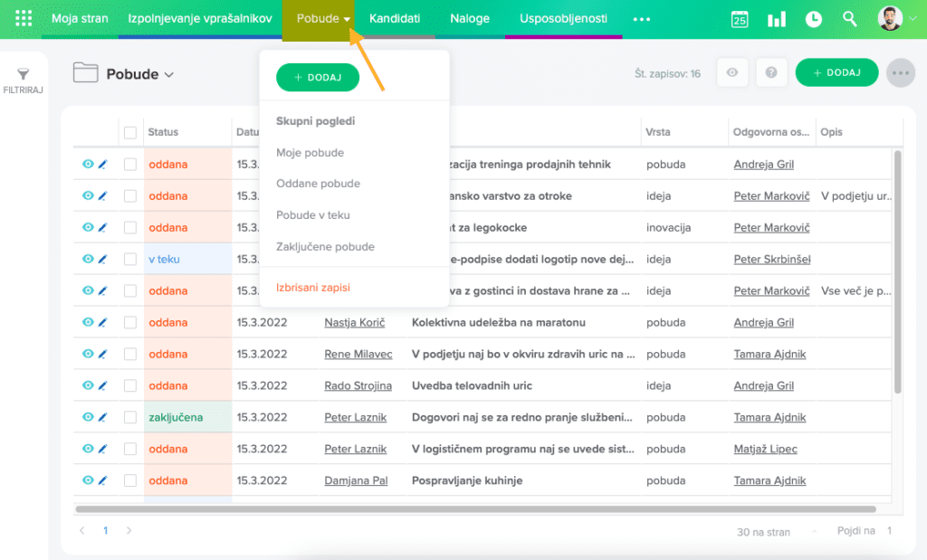Check the checkbox on the 'zaključena' row
Image resolution: width=927 pixels, height=560 pixels.
coord(130,417)
